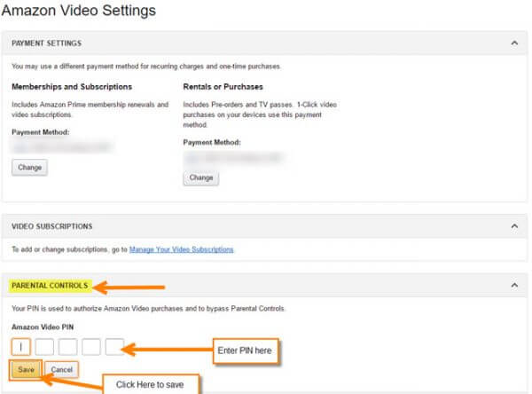Focus the first PIN digit box
Image resolution: width=532 pixels, height=394 pixels.
(21, 347)
